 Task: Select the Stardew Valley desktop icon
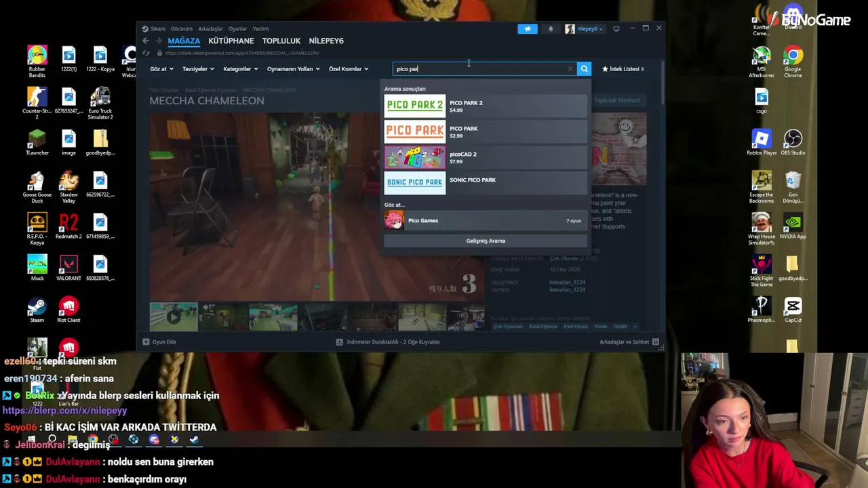[x=68, y=188]
